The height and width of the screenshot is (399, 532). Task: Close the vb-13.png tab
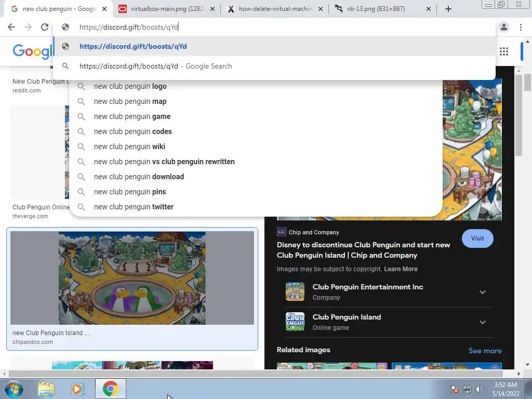coord(429,9)
